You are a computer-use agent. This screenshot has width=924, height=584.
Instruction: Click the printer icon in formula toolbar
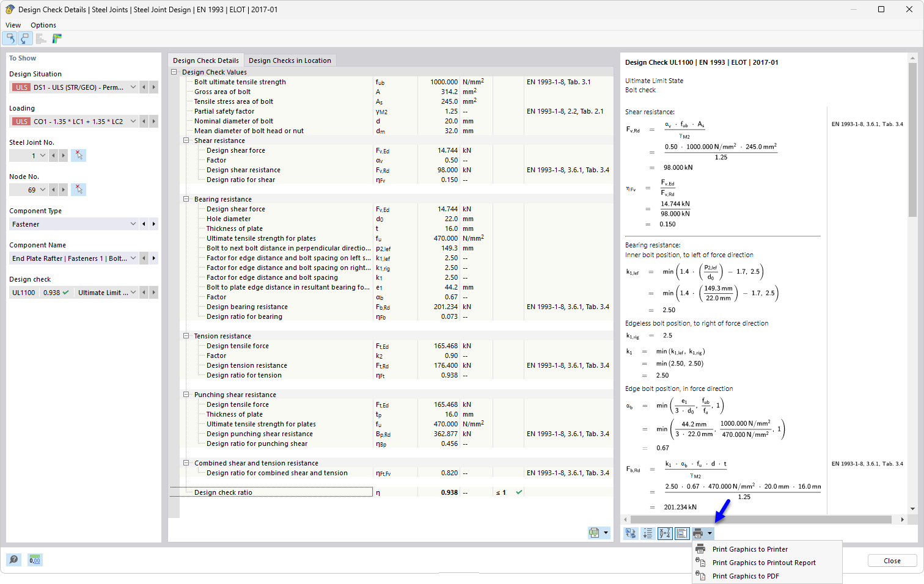point(698,533)
